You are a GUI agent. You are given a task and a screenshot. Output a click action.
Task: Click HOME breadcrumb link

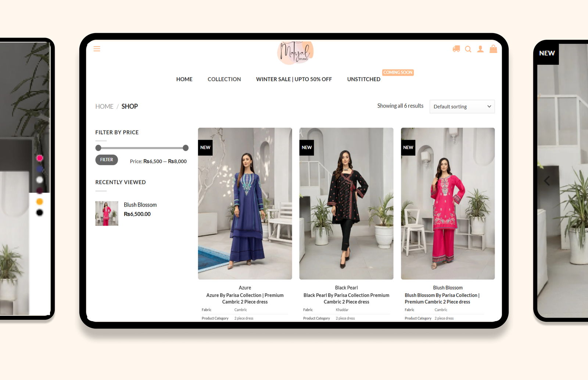coord(104,107)
